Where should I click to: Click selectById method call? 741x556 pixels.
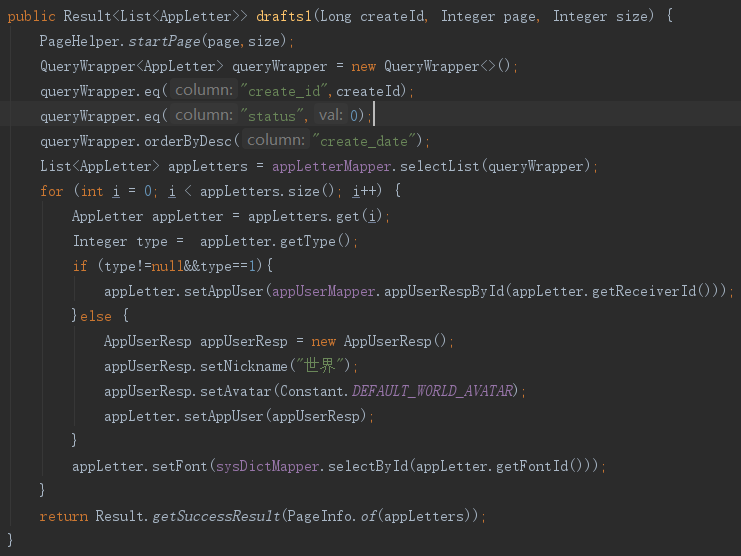pyautogui.click(x=368, y=467)
